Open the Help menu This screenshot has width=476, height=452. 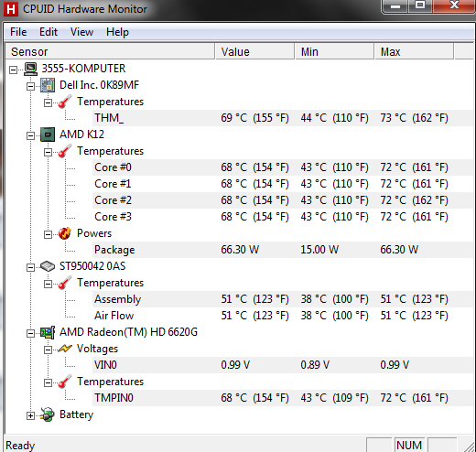(x=117, y=32)
